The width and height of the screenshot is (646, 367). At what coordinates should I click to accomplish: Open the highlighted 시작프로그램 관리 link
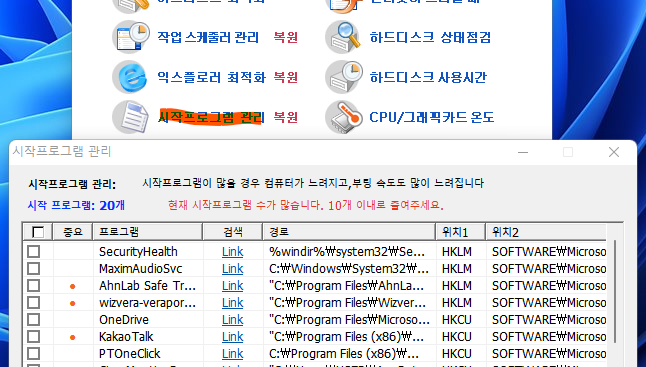click(x=211, y=117)
